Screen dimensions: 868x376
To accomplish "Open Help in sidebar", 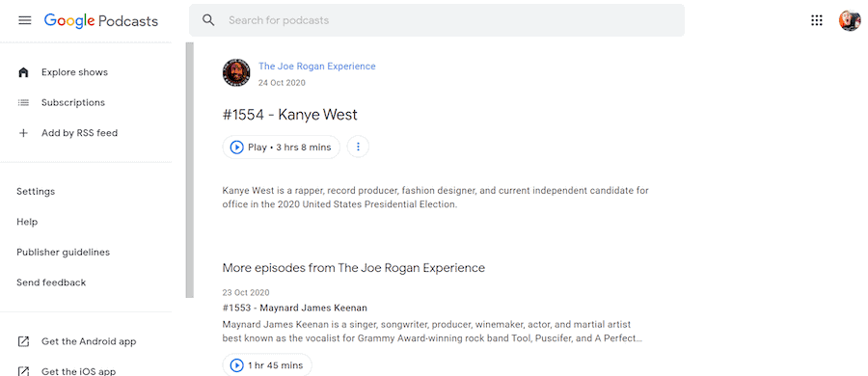I will point(27,222).
